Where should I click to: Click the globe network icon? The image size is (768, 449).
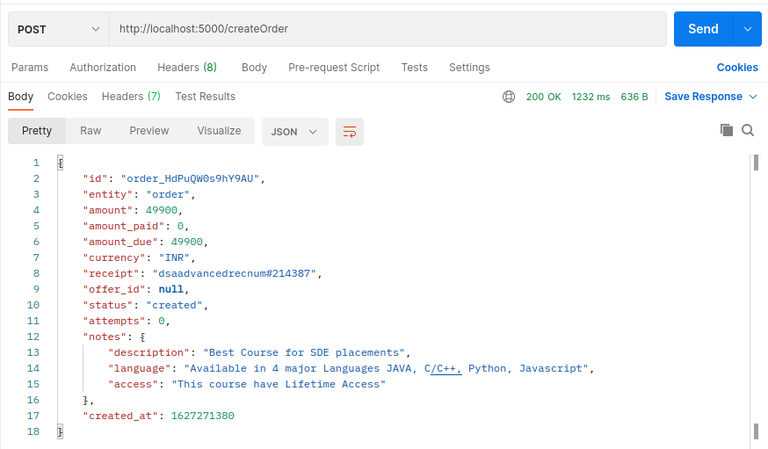click(509, 97)
